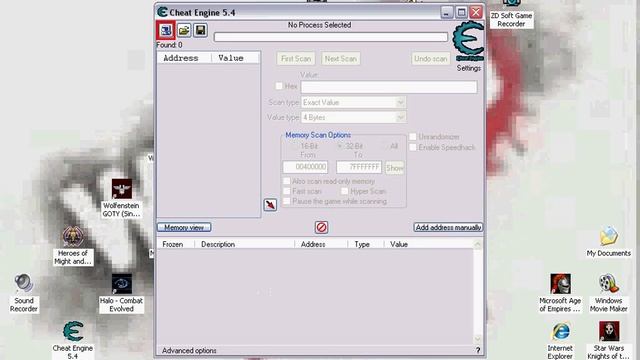The width and height of the screenshot is (640, 360).
Task: Minimize the Cheat Engine window
Action: (x=447, y=12)
